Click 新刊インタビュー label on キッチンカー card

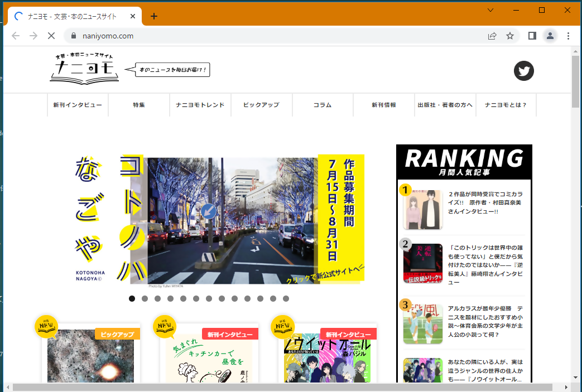point(230,334)
